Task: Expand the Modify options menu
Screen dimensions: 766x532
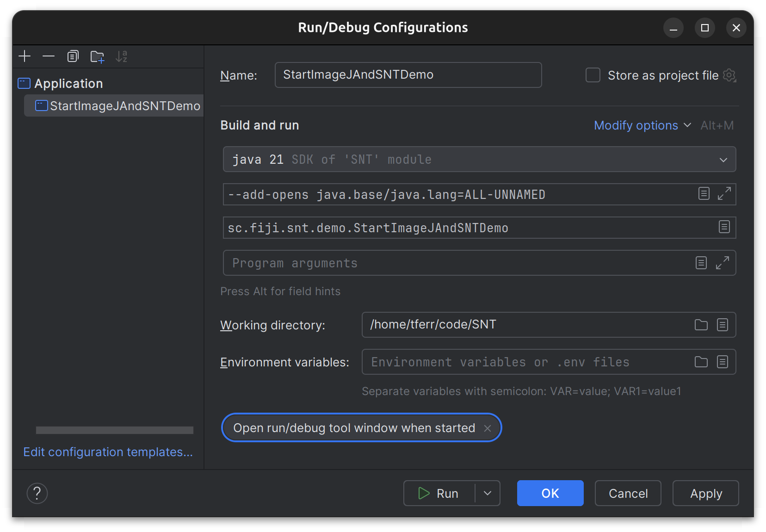Action: tap(642, 125)
